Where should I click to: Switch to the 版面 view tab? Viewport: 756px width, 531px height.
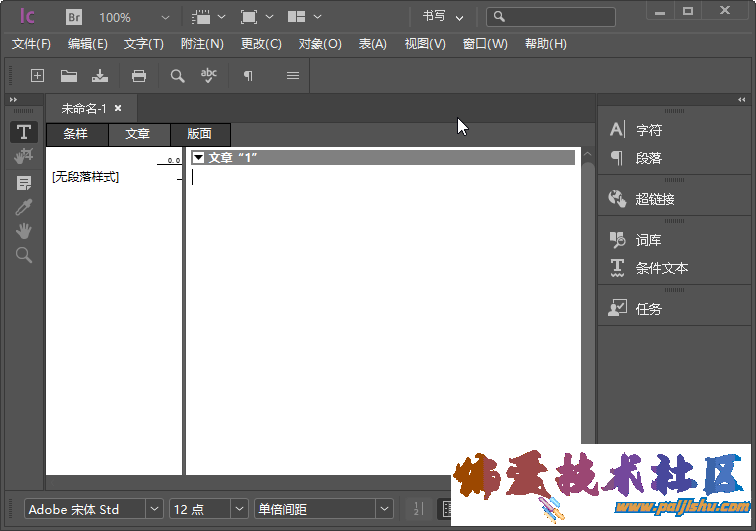click(199, 134)
